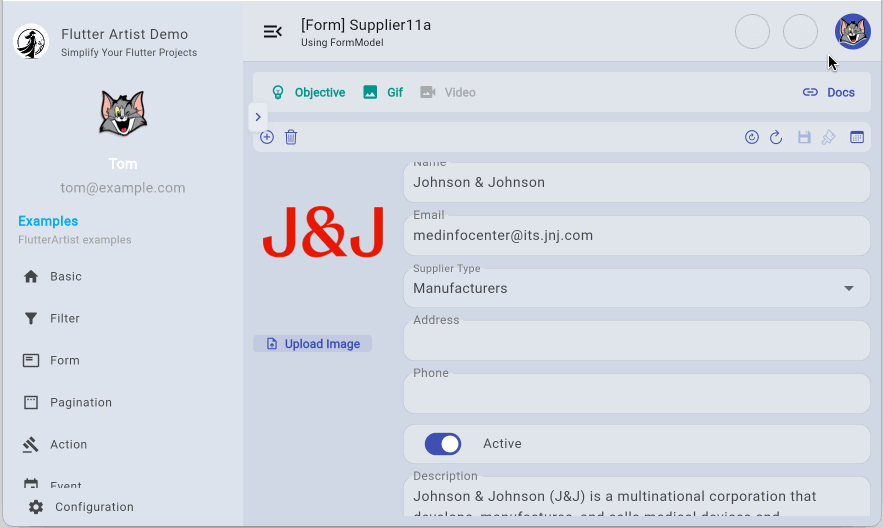Switch to the Objective tab
This screenshot has height=528, width=883.
308,92
